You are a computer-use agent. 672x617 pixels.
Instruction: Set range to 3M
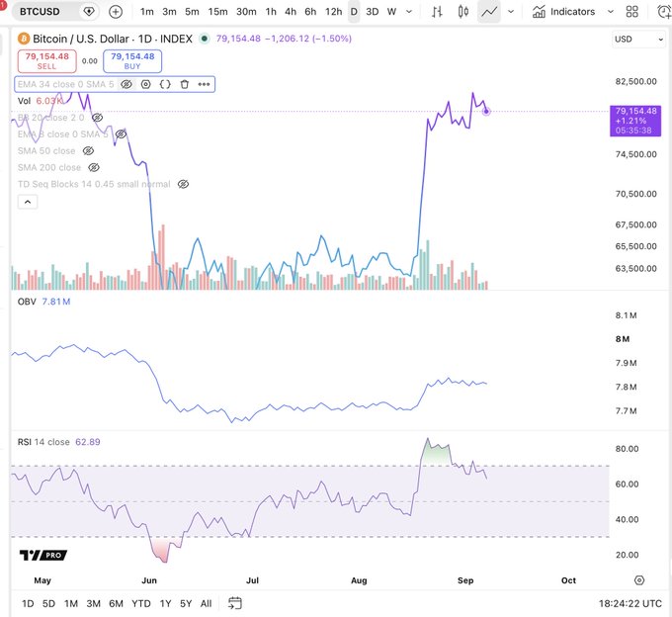coord(94,604)
